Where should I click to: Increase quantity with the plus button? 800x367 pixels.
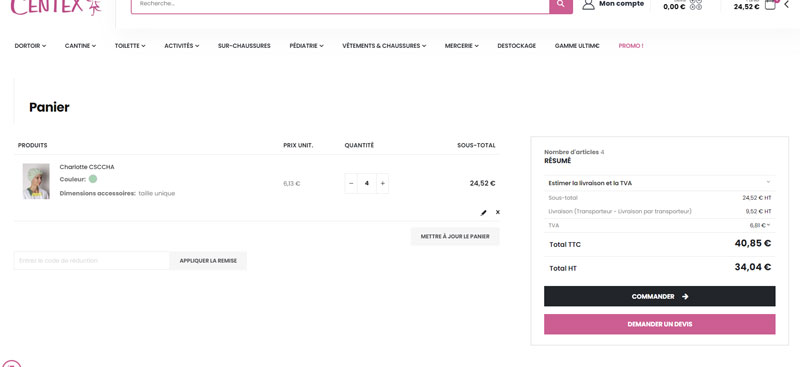pyautogui.click(x=383, y=183)
